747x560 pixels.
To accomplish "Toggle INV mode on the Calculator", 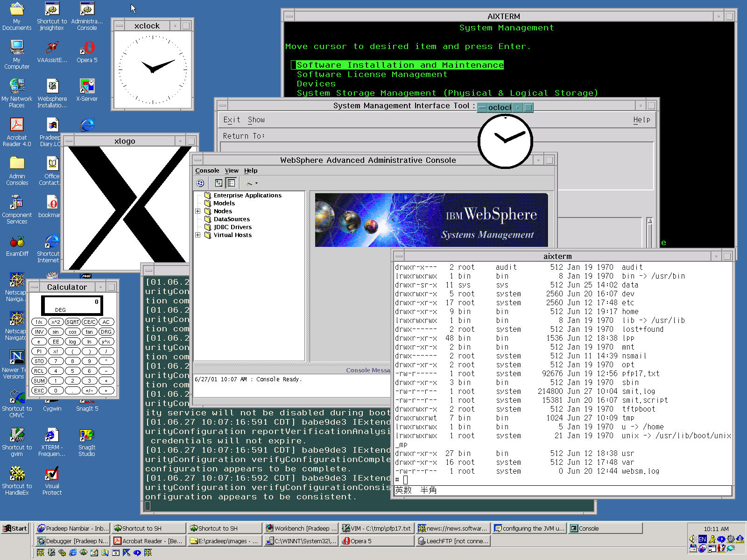I will point(39,332).
